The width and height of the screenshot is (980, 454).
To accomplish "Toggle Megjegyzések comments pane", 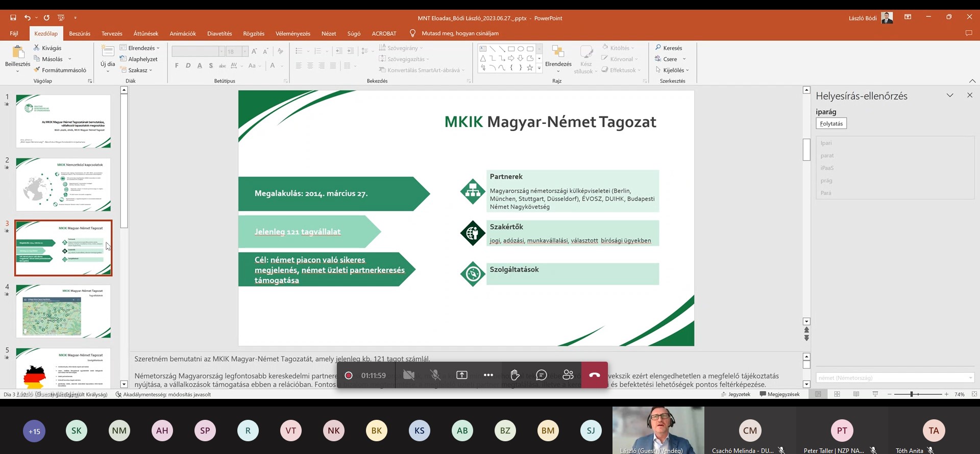I will 780,394.
